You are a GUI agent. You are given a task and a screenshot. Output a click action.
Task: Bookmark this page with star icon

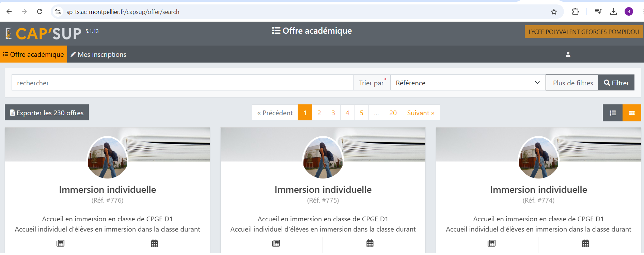(x=554, y=12)
